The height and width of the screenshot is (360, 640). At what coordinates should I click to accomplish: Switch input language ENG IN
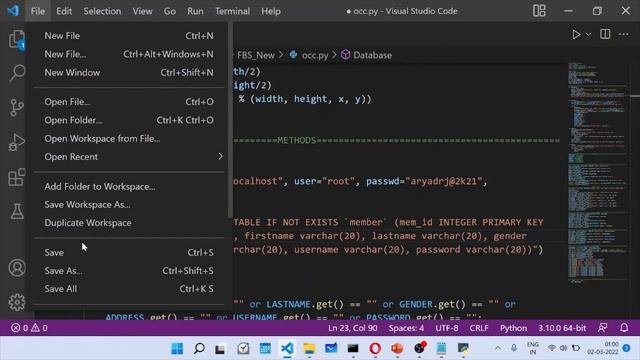point(533,348)
